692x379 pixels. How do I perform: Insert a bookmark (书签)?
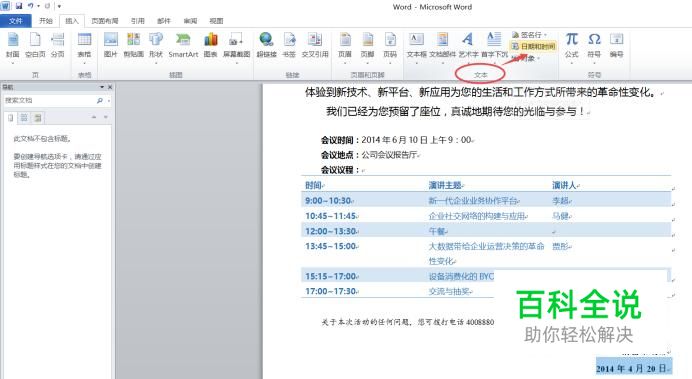pyautogui.click(x=289, y=46)
